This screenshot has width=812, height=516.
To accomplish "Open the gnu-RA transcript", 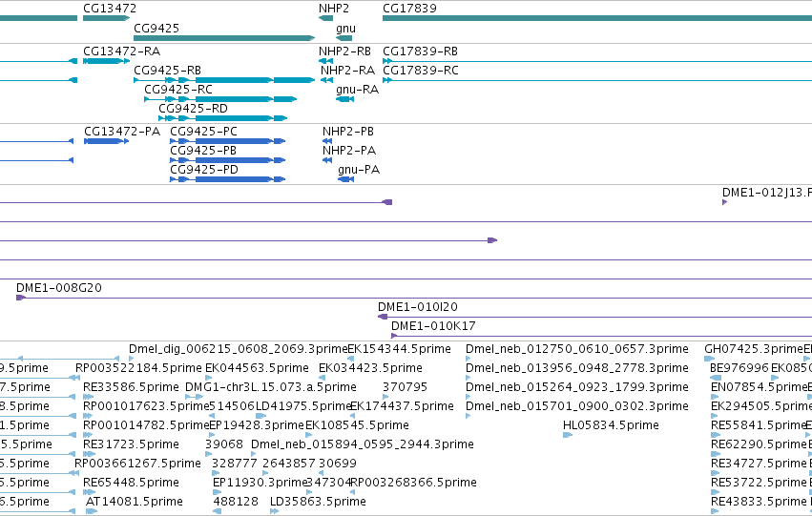I will pyautogui.click(x=344, y=99).
